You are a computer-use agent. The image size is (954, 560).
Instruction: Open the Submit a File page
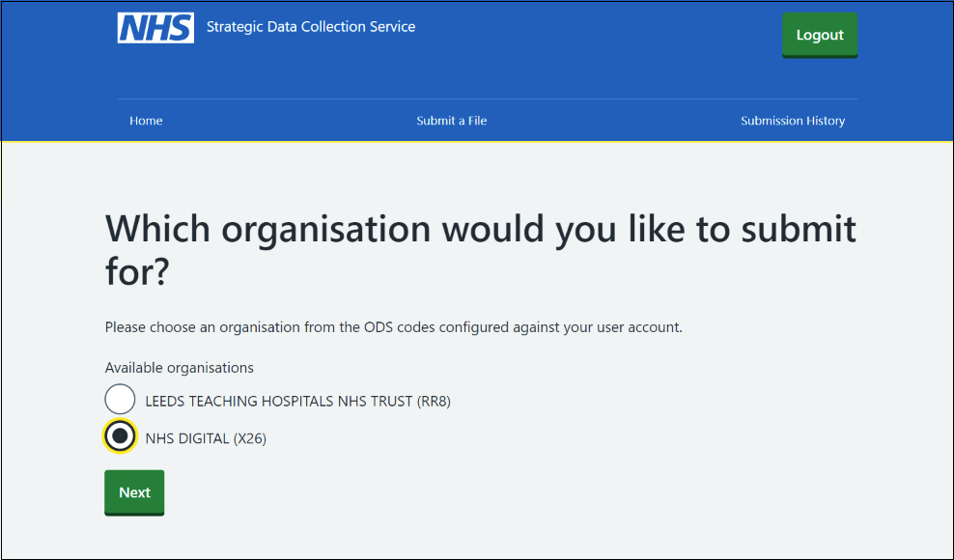452,121
